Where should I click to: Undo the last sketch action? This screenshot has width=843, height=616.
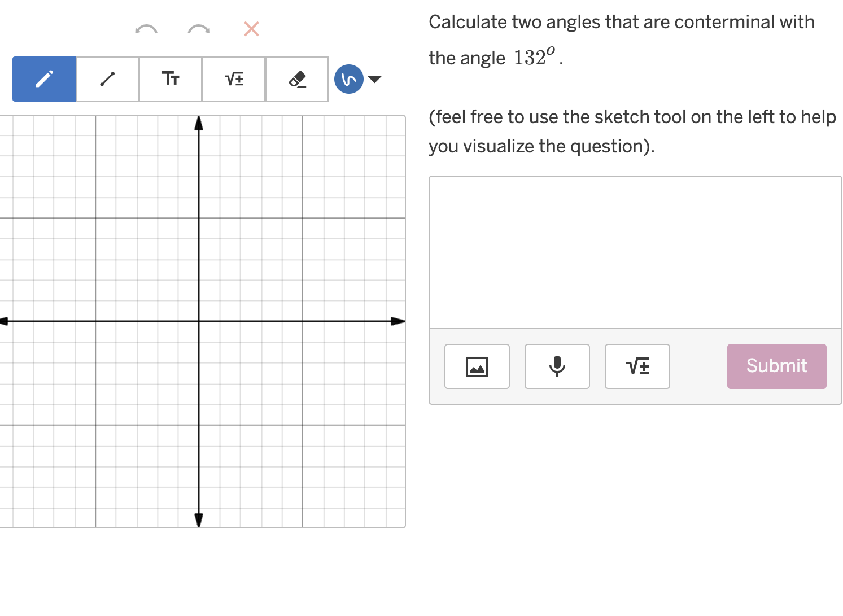(146, 29)
